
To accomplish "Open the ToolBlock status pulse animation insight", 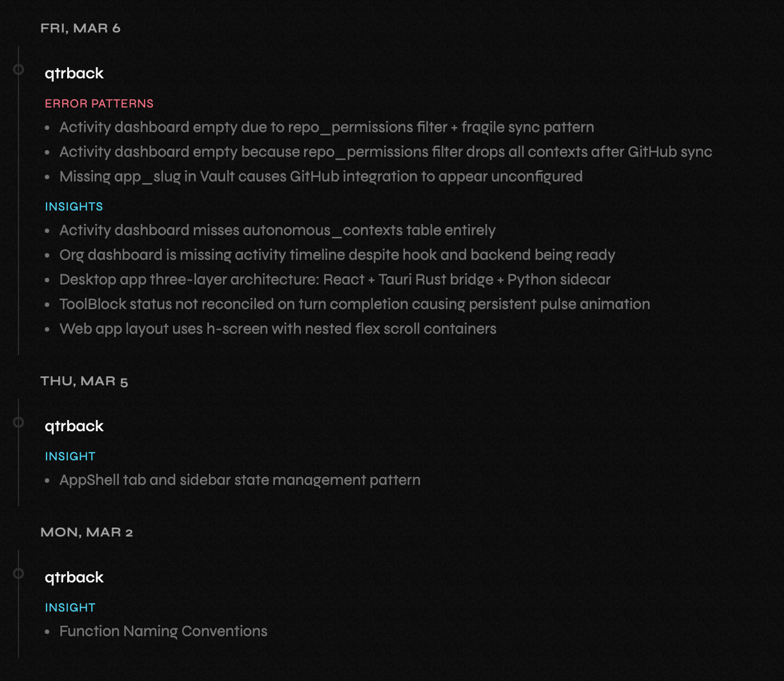I will click(354, 305).
